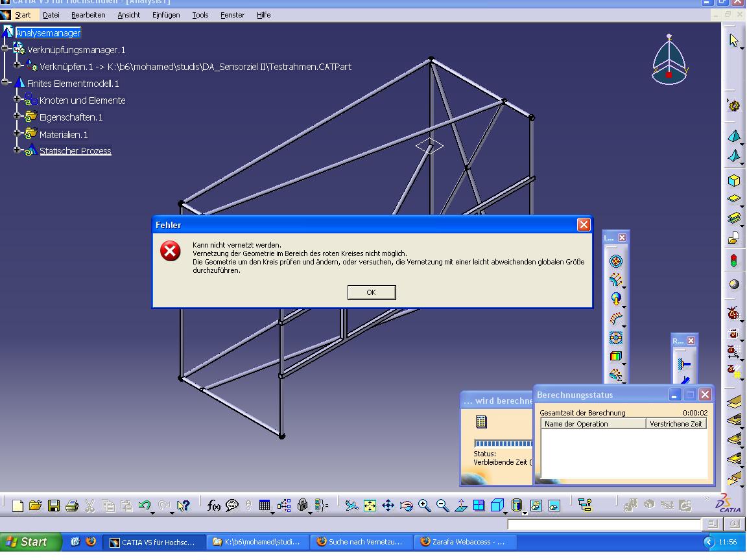This screenshot has height=560, width=747.
Task: Print with the printer icon
Action: point(72,506)
